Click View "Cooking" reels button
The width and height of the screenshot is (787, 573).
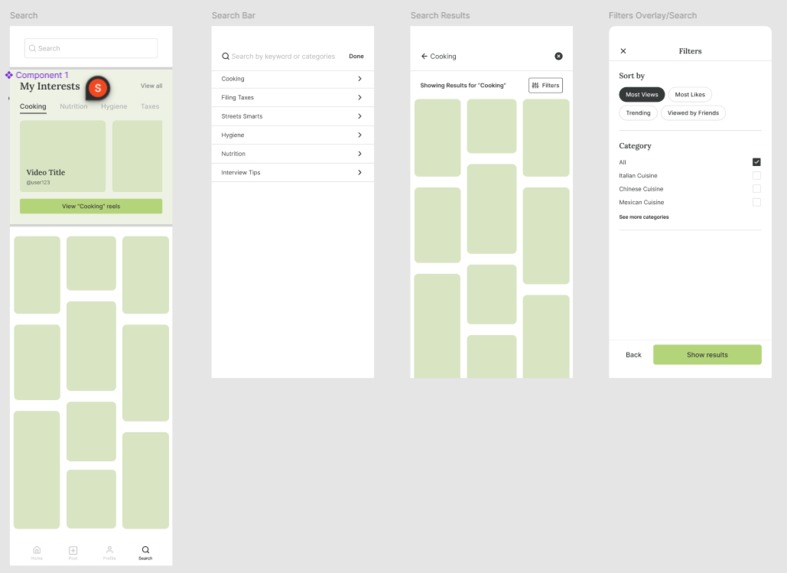(x=91, y=206)
